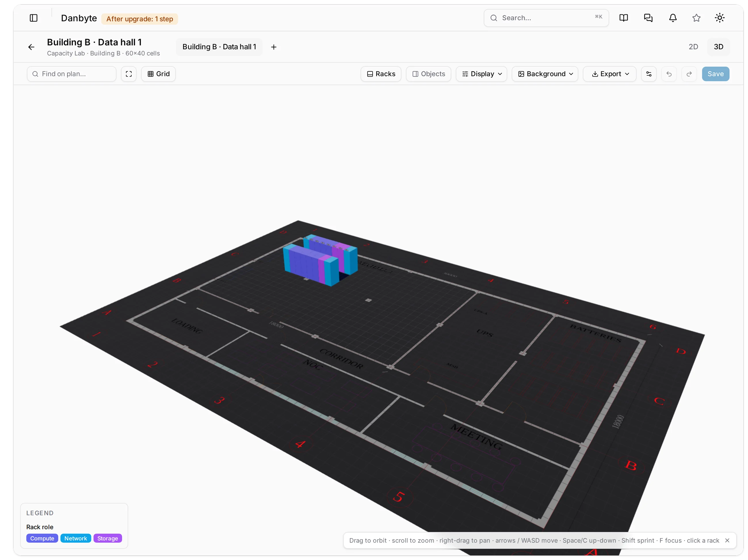
Task: Select the Building B · Data hall 1 tab
Action: [x=219, y=47]
